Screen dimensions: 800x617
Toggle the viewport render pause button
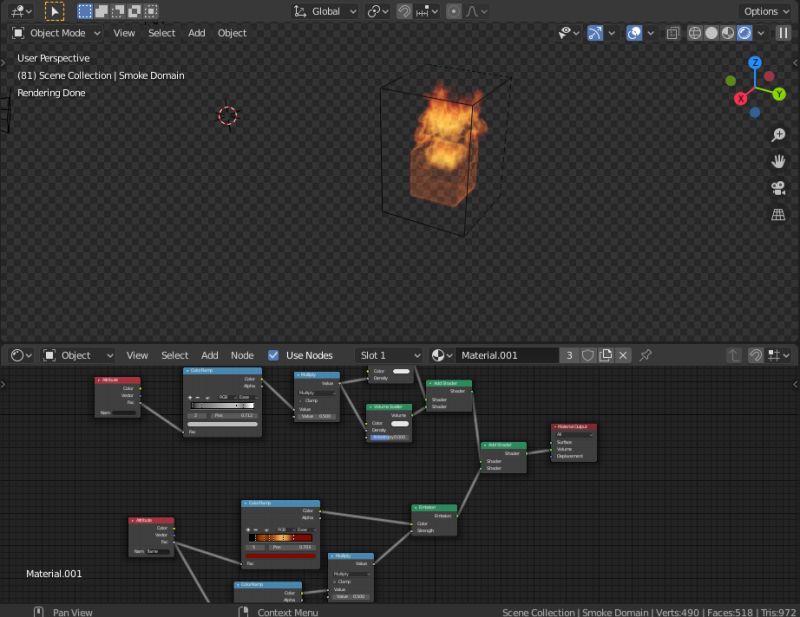click(x=784, y=33)
